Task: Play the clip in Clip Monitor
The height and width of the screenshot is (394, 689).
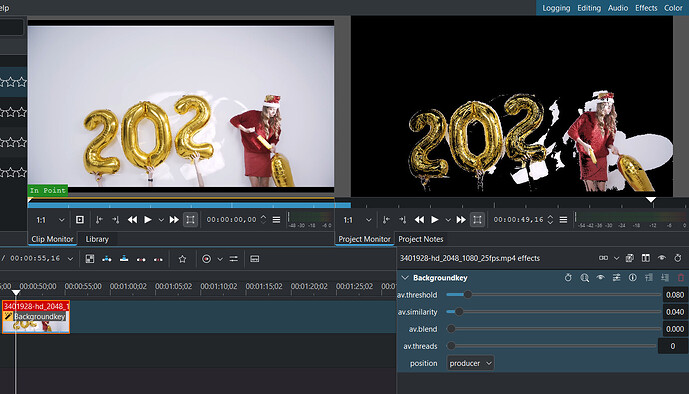Action: click(x=148, y=220)
